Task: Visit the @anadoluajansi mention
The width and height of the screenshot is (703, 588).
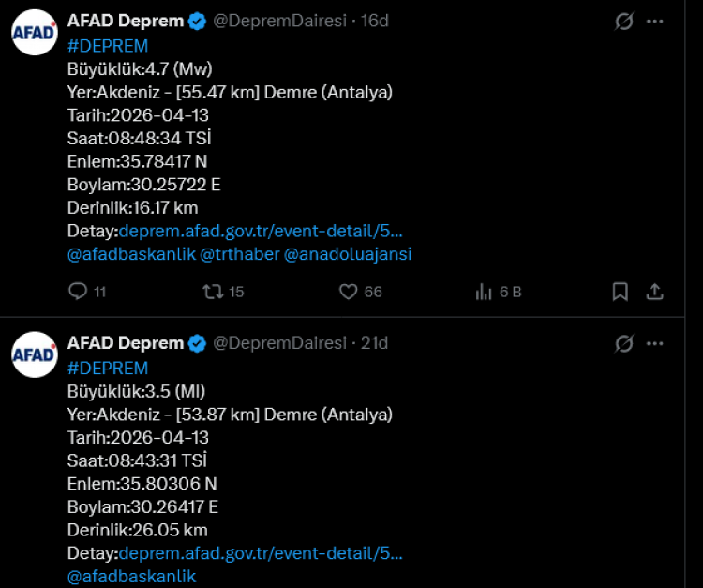Action: click(348, 254)
